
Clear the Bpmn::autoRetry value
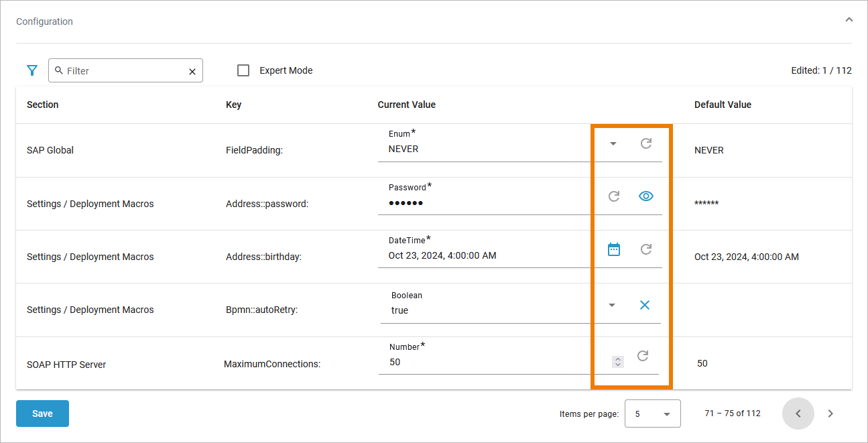pyautogui.click(x=645, y=305)
